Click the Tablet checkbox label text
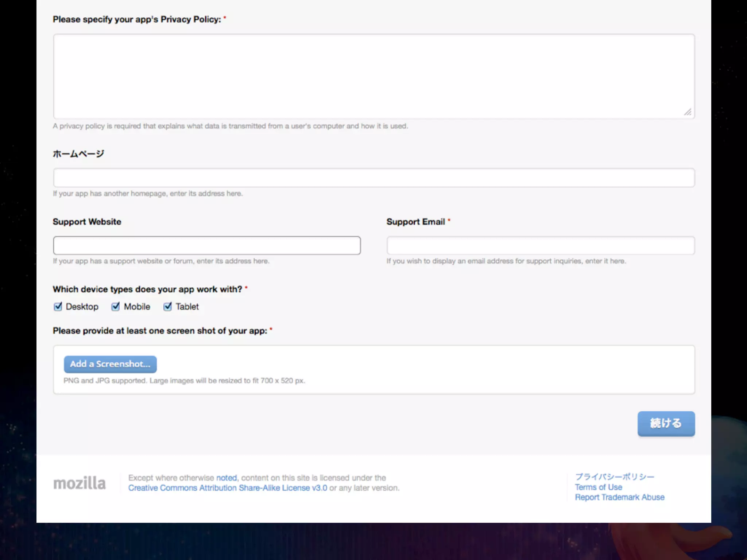This screenshot has width=747, height=560. point(187,307)
